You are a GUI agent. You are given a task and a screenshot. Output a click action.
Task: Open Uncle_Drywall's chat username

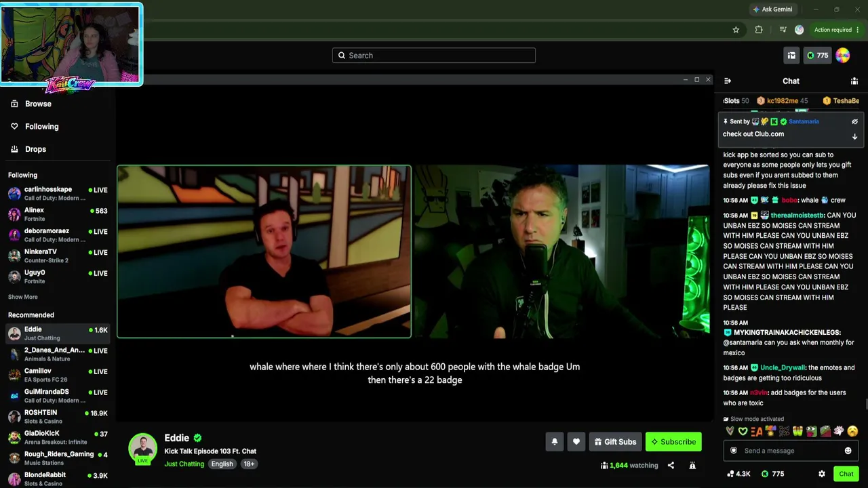pyautogui.click(x=783, y=368)
